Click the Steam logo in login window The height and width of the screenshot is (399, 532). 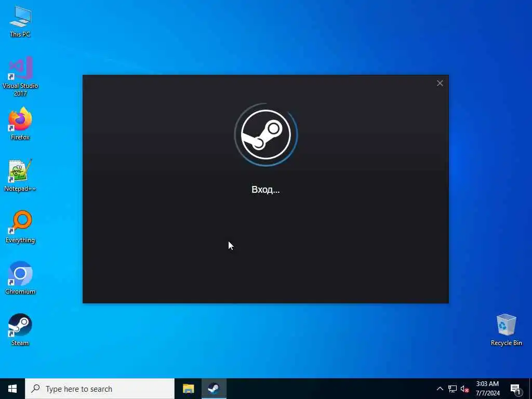pos(265,135)
